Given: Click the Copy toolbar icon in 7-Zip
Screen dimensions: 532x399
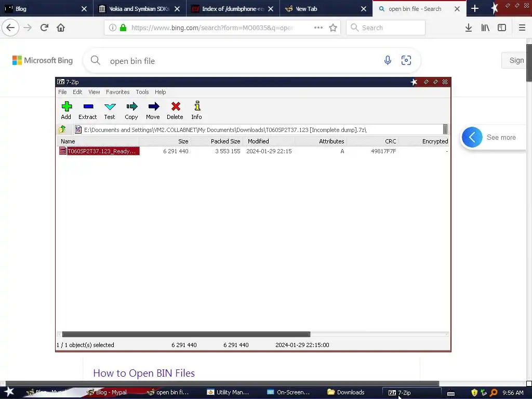Looking at the screenshot, I should 131,110.
